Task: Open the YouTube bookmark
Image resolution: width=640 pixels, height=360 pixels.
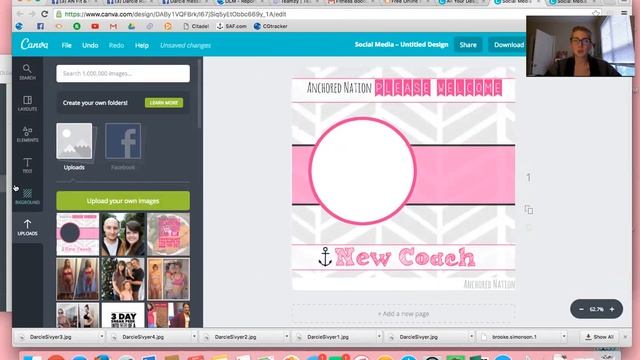Action: pos(95,26)
